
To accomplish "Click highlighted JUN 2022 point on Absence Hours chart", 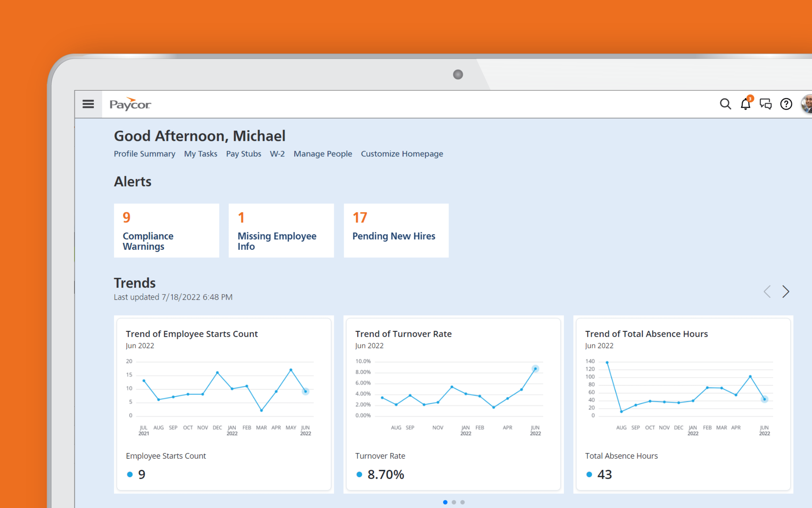I will pyautogui.click(x=765, y=399).
